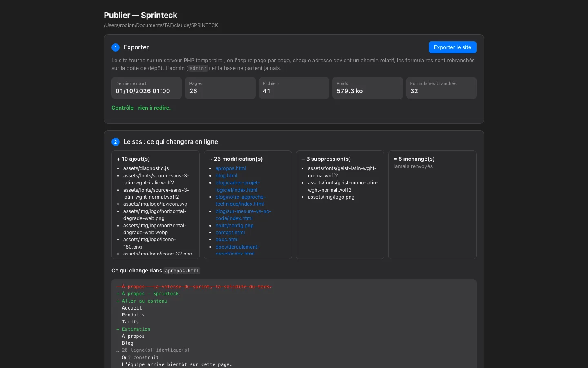Click the 'Contrôle : rien à redire.' status

pos(141,108)
